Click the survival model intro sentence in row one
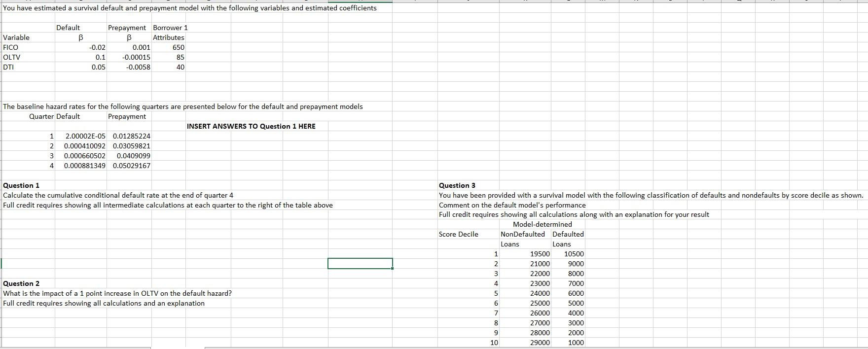This screenshot has width=868, height=349. [x=190, y=8]
